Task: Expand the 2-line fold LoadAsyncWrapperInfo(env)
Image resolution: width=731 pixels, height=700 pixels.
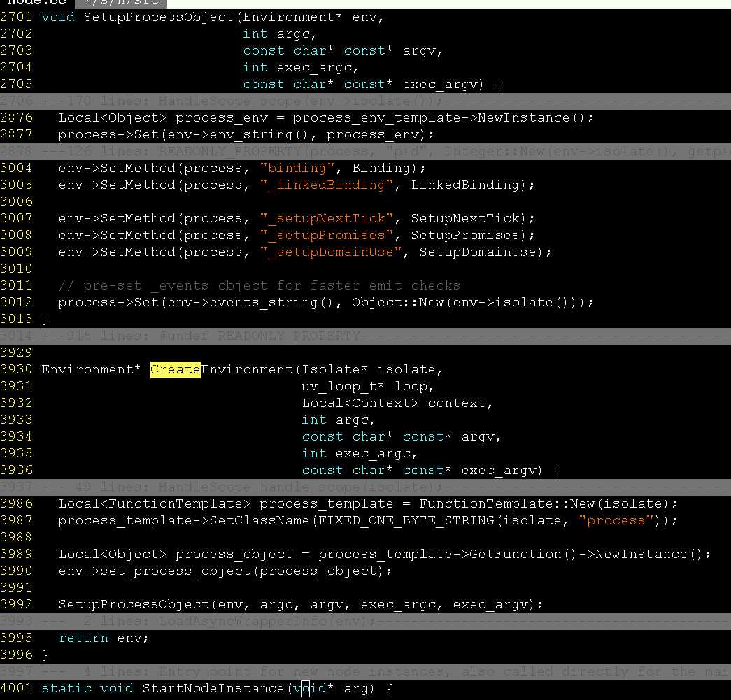Action: [x=365, y=621]
